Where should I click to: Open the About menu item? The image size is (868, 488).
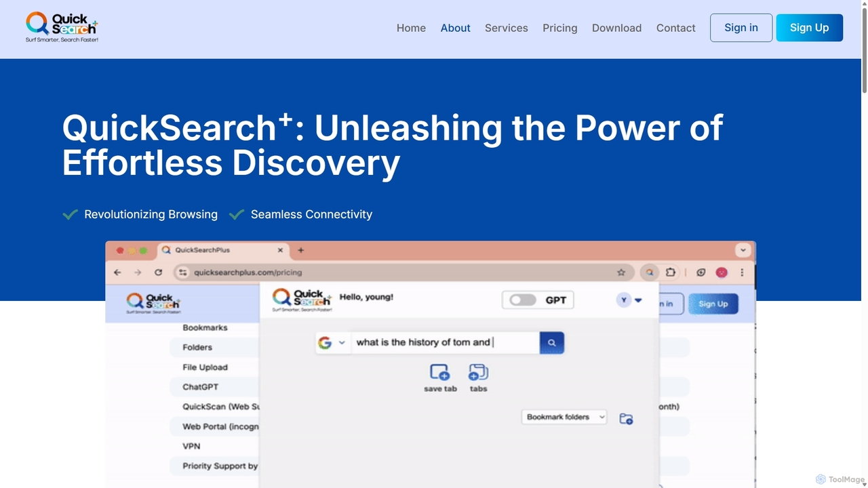(x=455, y=28)
